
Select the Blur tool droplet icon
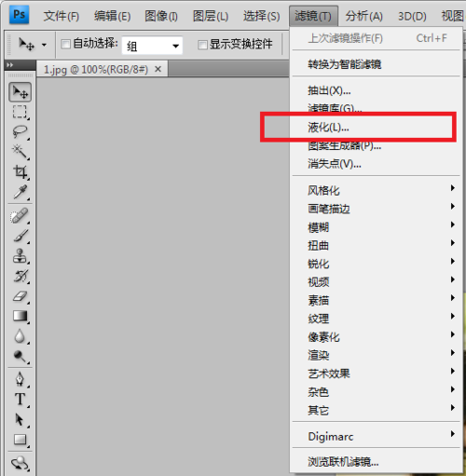click(20, 336)
